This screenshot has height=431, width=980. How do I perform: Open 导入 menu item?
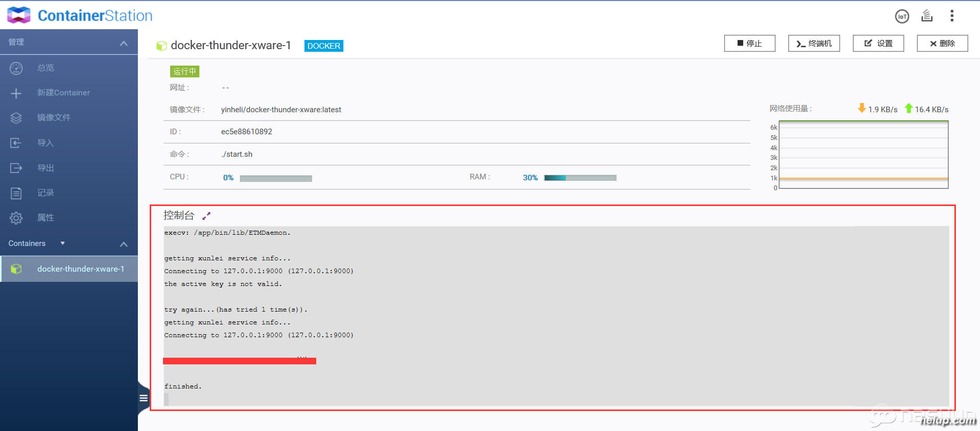(x=46, y=143)
